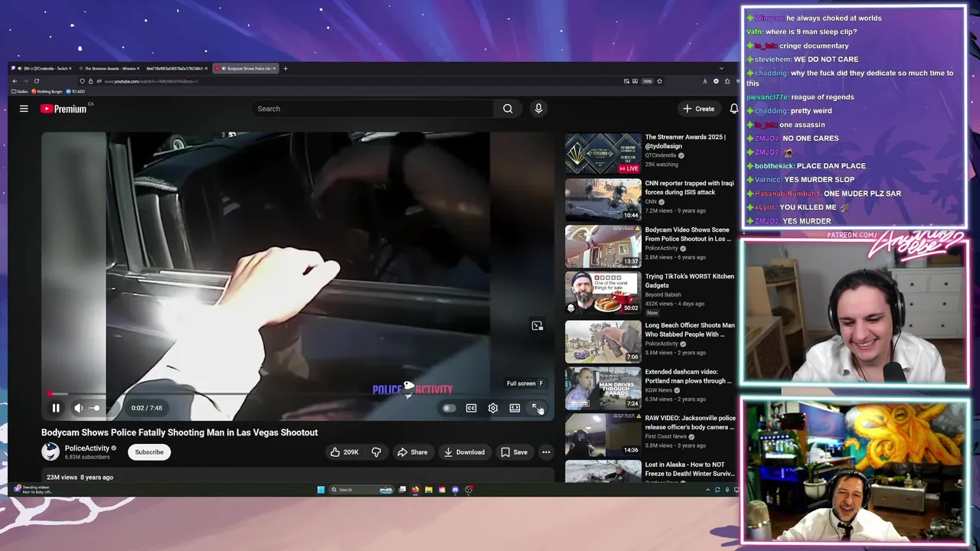980x551 pixels.
Task: Open a new browser tab with plus
Action: point(286,69)
